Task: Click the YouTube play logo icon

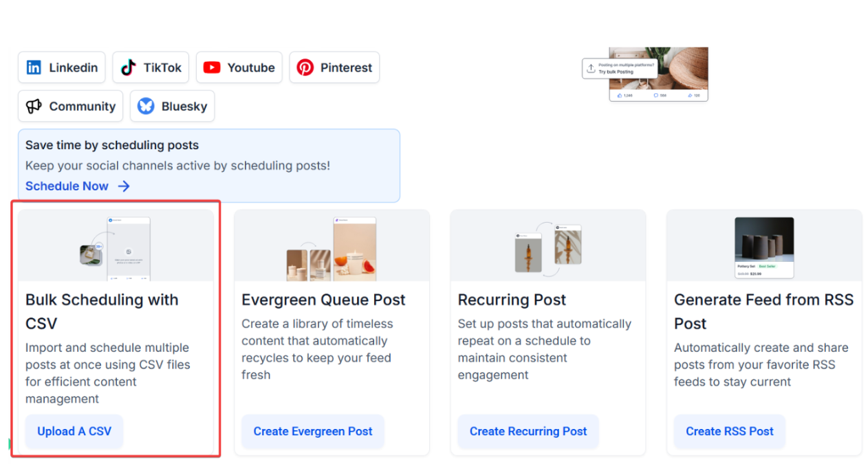Action: [212, 67]
